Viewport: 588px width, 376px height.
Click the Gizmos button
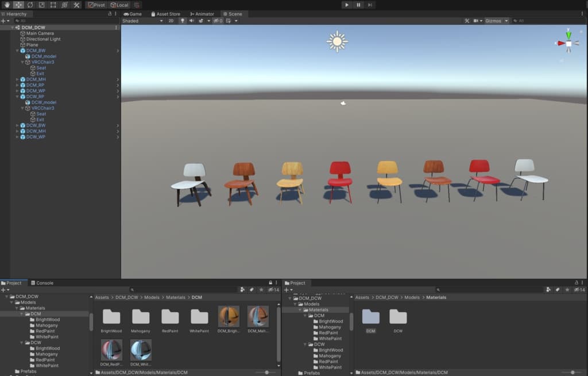[493, 21]
